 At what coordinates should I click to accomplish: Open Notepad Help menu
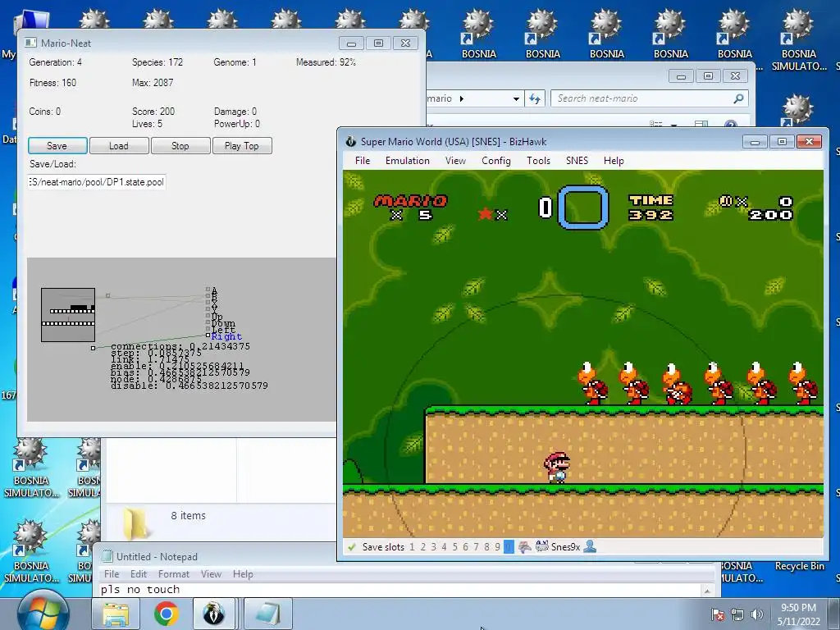click(x=243, y=574)
